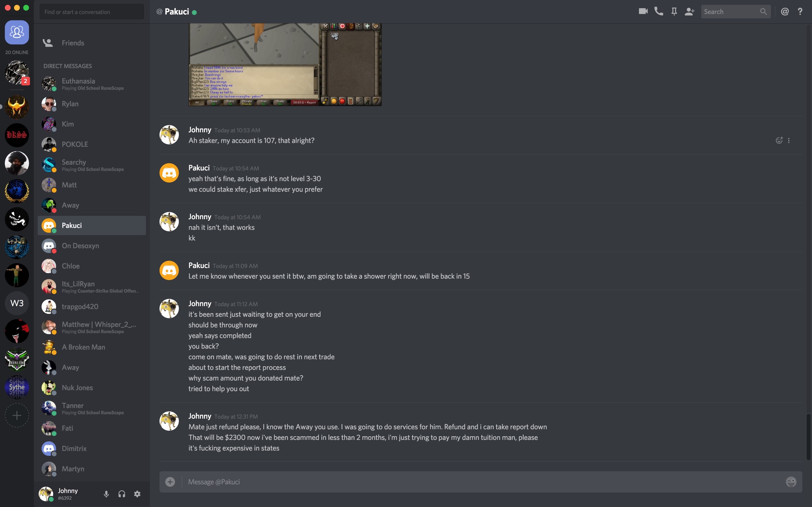Open recent mentions inbox
Viewport: 812px width, 507px height.
785,12
